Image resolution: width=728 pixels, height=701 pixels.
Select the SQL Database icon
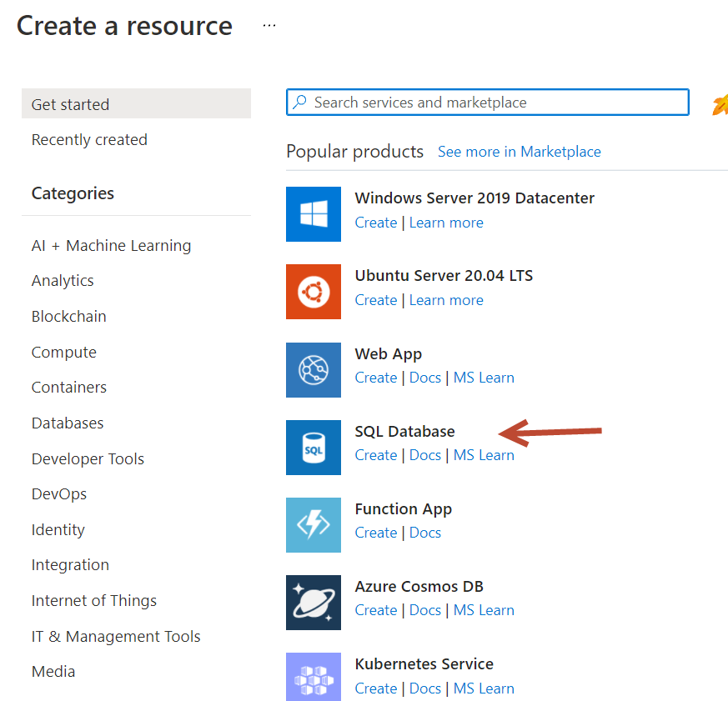tap(314, 448)
